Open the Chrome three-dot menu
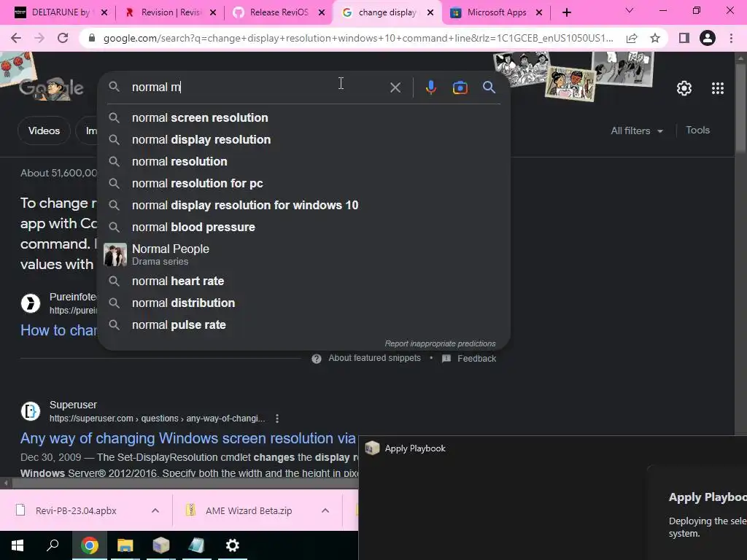Viewport: 747px width, 560px height. point(731,38)
